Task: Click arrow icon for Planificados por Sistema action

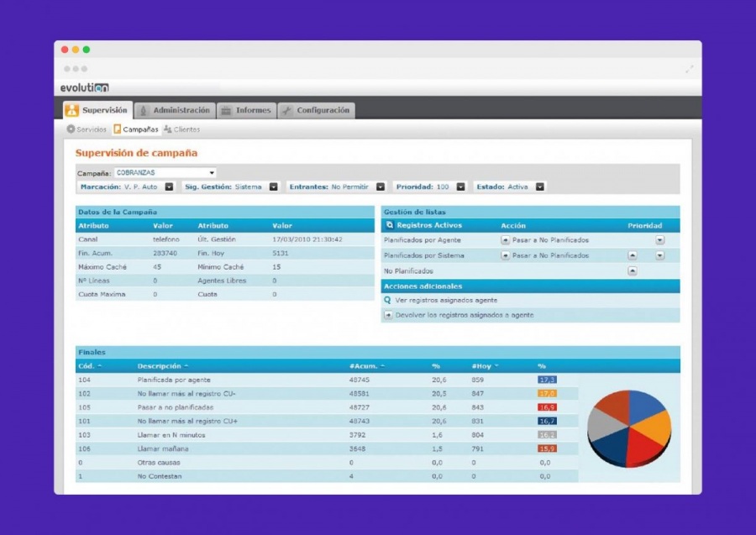Action: coord(505,255)
